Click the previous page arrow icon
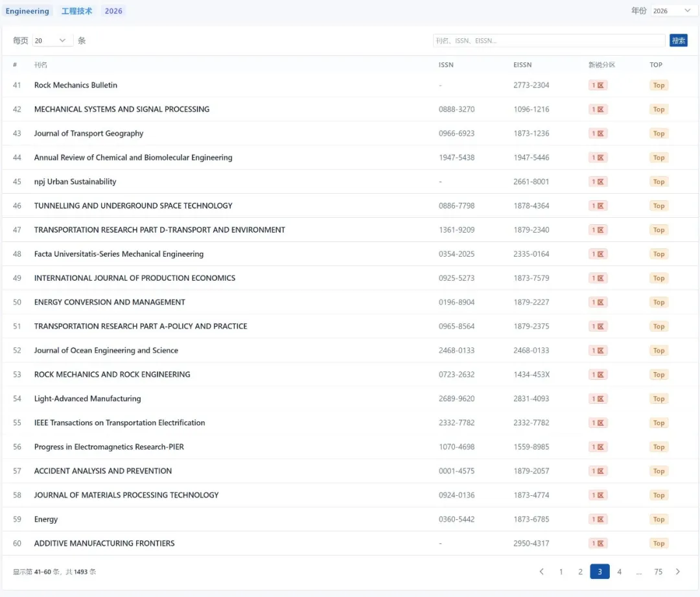 542,572
